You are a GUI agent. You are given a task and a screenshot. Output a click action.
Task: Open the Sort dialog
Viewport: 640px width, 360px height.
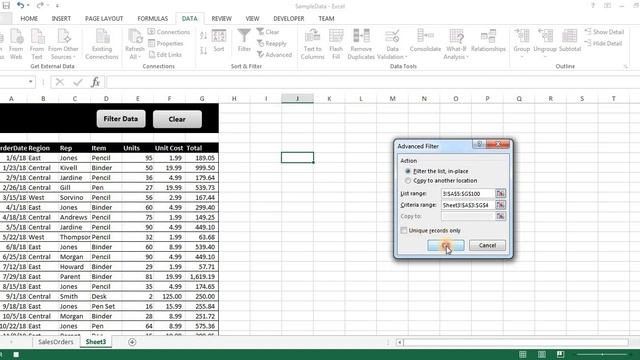(219, 41)
